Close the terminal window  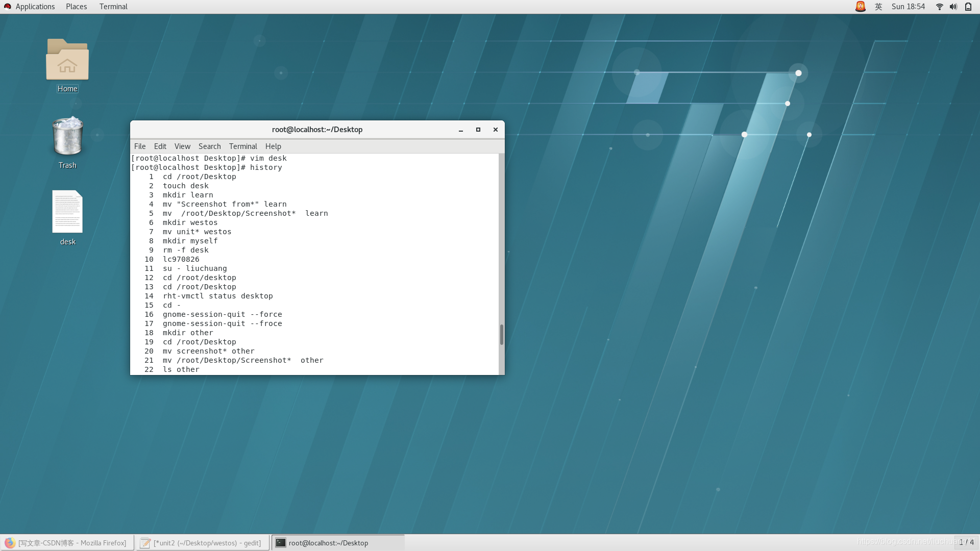click(x=496, y=130)
